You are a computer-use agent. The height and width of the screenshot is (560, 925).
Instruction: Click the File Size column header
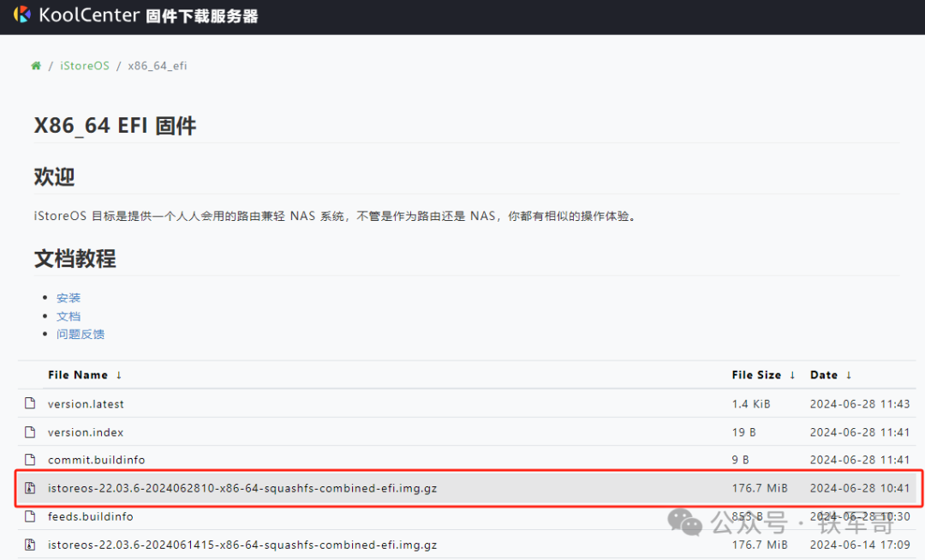coord(756,375)
